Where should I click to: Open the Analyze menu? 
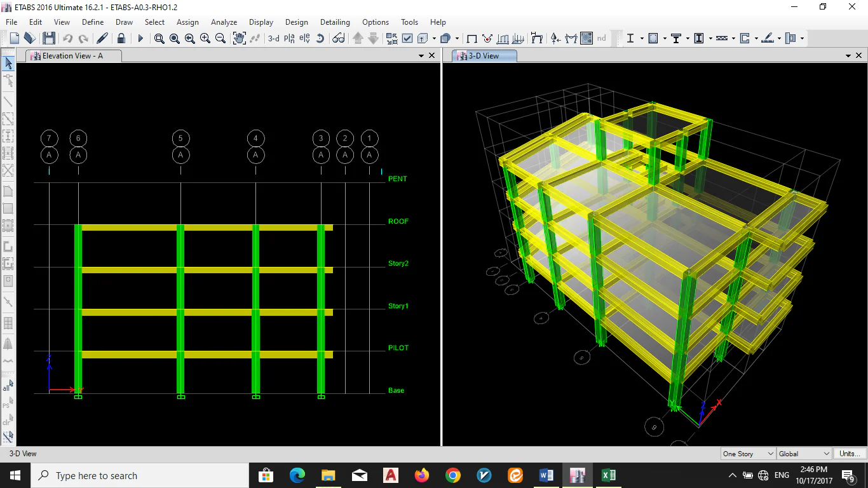[x=224, y=22]
